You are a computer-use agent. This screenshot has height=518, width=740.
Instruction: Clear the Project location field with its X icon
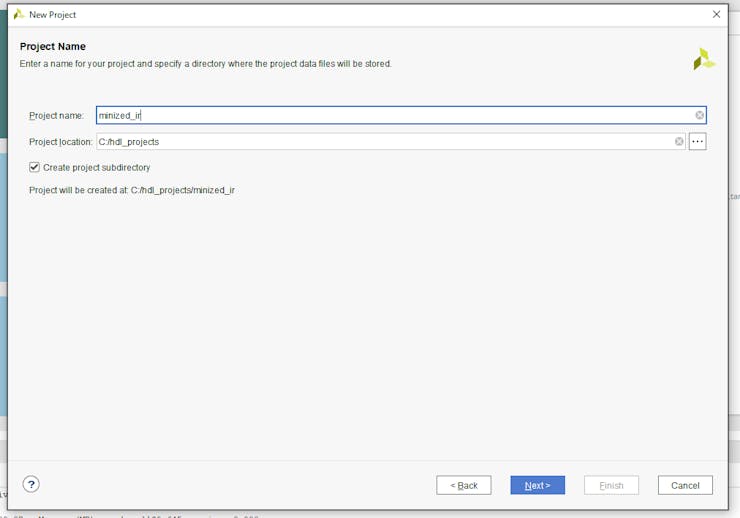pyautogui.click(x=679, y=142)
